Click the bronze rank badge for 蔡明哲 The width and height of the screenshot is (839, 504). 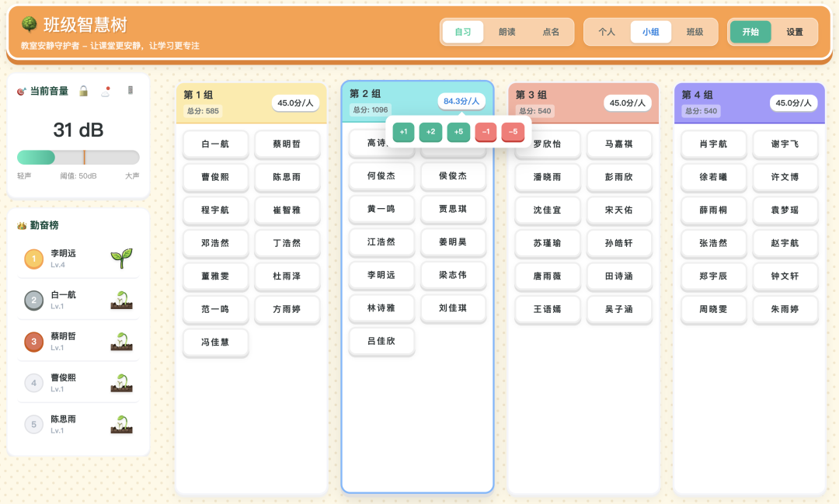(x=35, y=339)
